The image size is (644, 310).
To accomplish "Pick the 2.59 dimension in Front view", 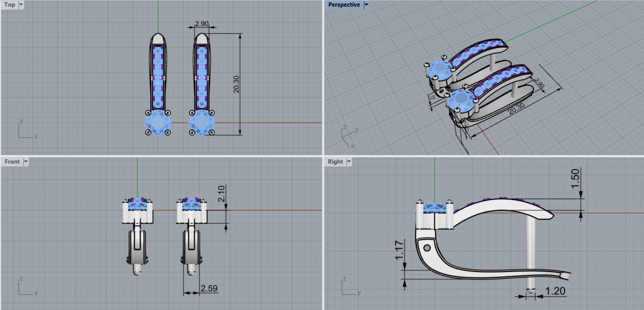I will (x=209, y=289).
